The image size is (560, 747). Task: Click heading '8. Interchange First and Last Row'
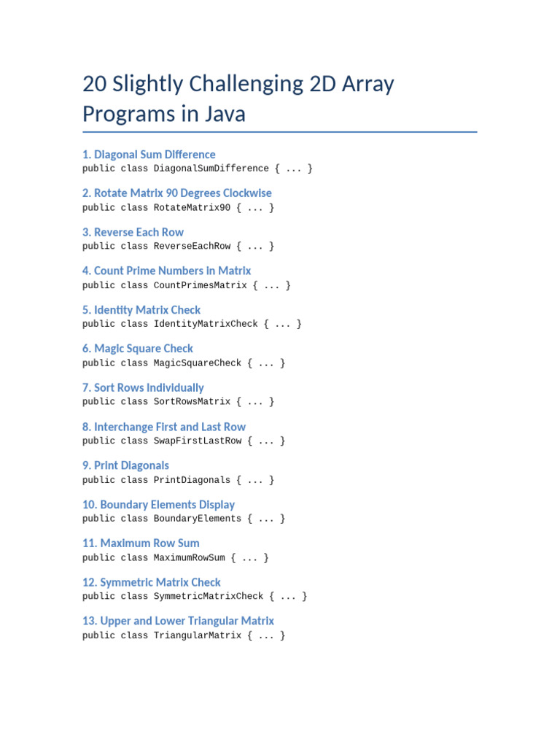[x=164, y=427]
